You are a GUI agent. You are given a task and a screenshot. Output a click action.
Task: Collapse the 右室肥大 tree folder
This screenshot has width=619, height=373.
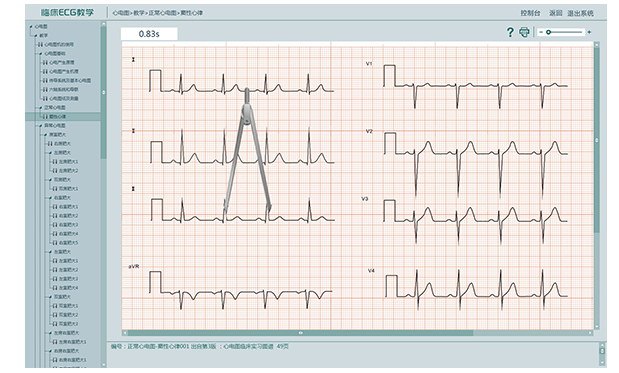point(51,198)
